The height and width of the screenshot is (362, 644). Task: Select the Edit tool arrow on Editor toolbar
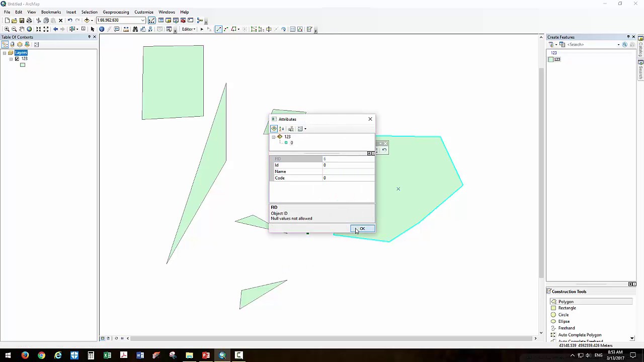pos(202,29)
